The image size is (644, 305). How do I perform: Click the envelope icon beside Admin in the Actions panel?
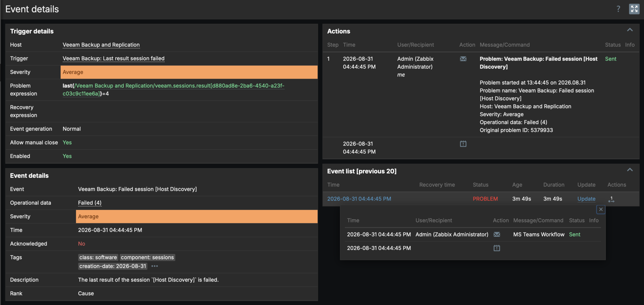click(x=463, y=59)
